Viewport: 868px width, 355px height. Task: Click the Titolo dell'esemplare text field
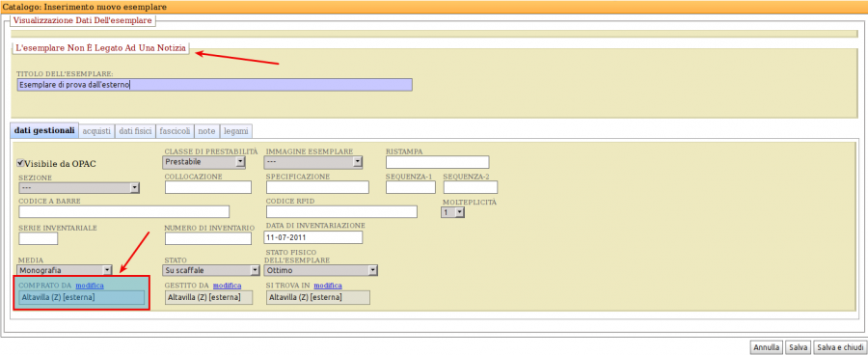[x=215, y=84]
